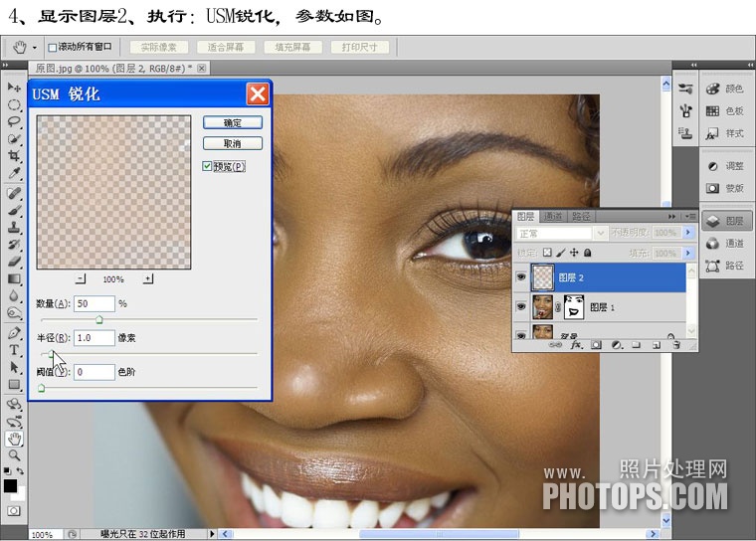Select the Eyedropper tool
Viewport: 756px width, 541px height.
pos(14,173)
